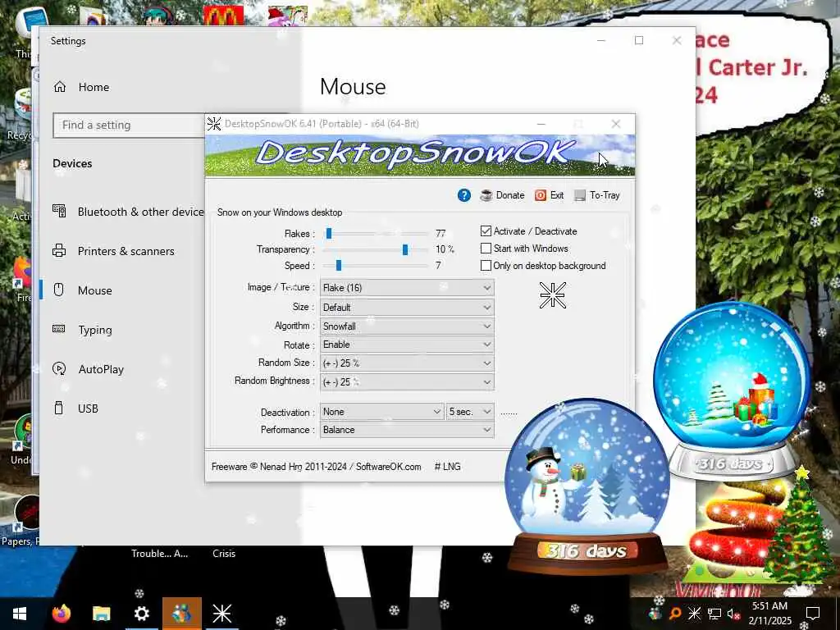Open USB settings page

pyautogui.click(x=88, y=409)
